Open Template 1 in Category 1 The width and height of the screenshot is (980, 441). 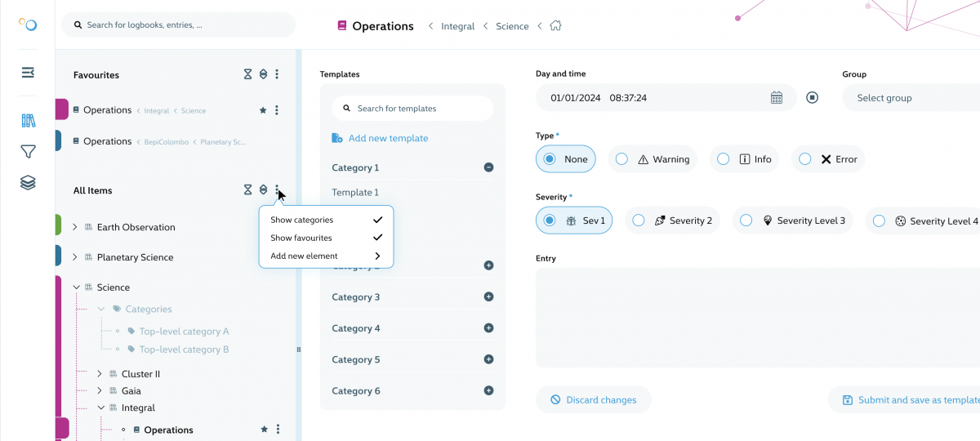[x=355, y=193]
